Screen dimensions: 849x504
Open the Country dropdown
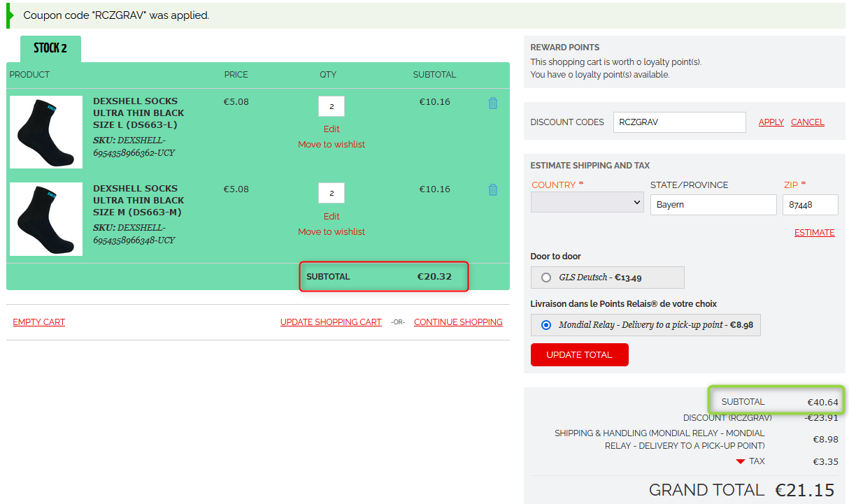[x=587, y=202]
